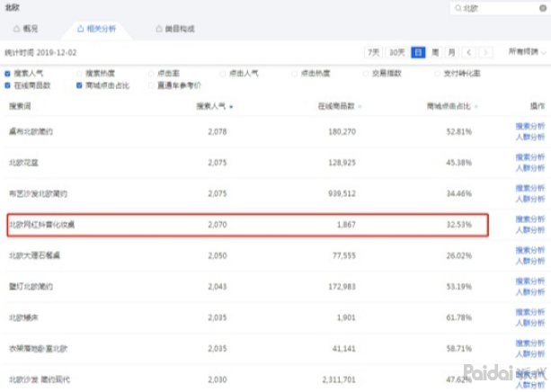The height and width of the screenshot is (392, 551).
Task: Open 人群分析 for 桌布北欧简约
Action: coord(530,138)
